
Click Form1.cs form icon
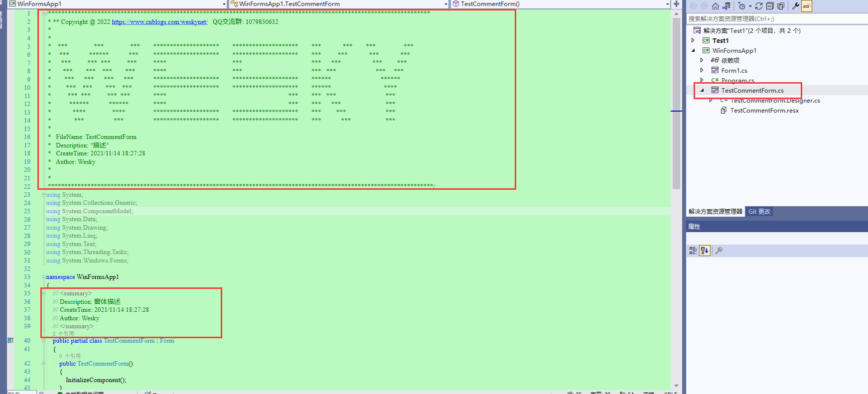tap(715, 70)
